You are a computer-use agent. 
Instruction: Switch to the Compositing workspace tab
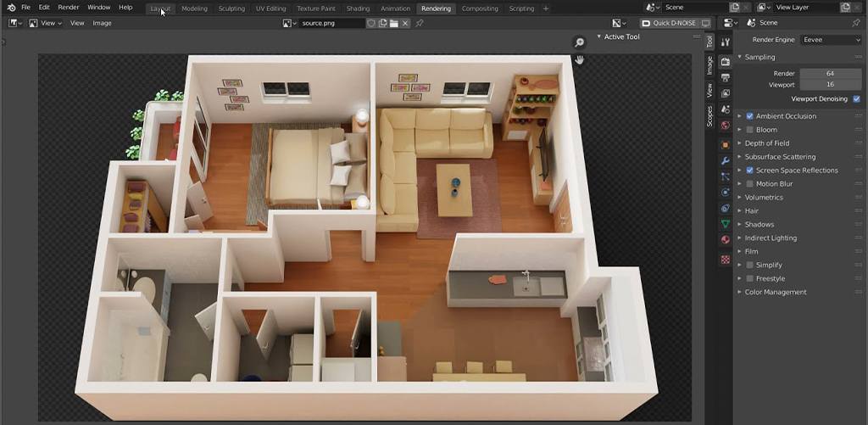pyautogui.click(x=480, y=8)
